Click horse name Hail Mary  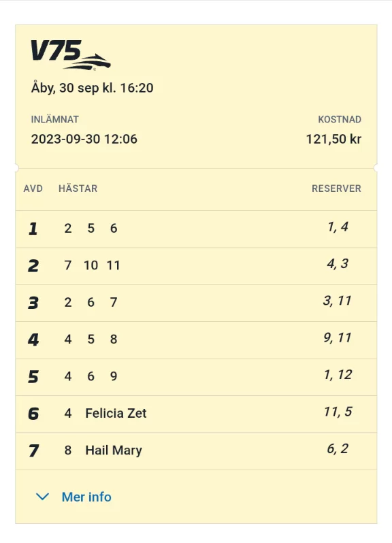coord(114,450)
